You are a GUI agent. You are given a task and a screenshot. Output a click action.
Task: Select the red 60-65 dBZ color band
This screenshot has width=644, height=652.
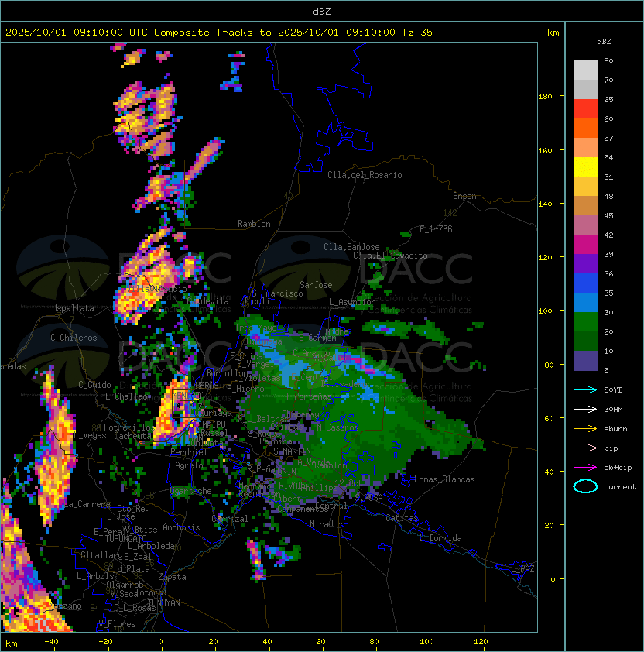pyautogui.click(x=585, y=109)
